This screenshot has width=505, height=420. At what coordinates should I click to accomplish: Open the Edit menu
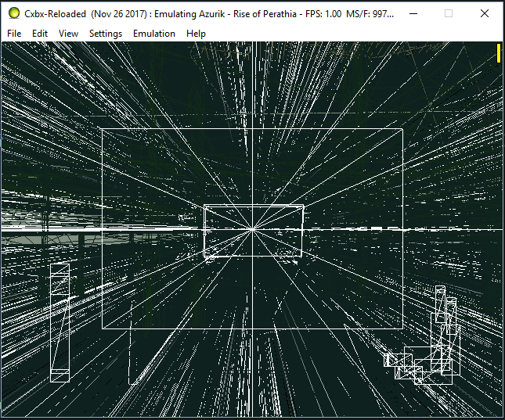(x=40, y=34)
